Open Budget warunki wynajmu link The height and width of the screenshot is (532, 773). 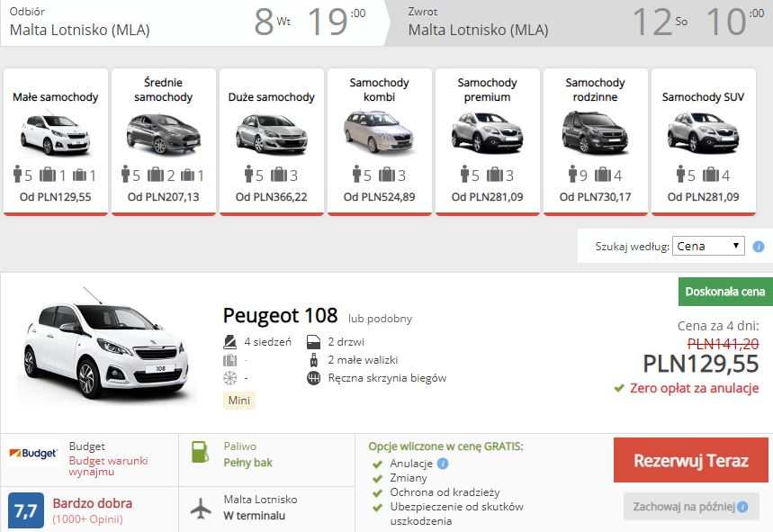tap(109, 466)
